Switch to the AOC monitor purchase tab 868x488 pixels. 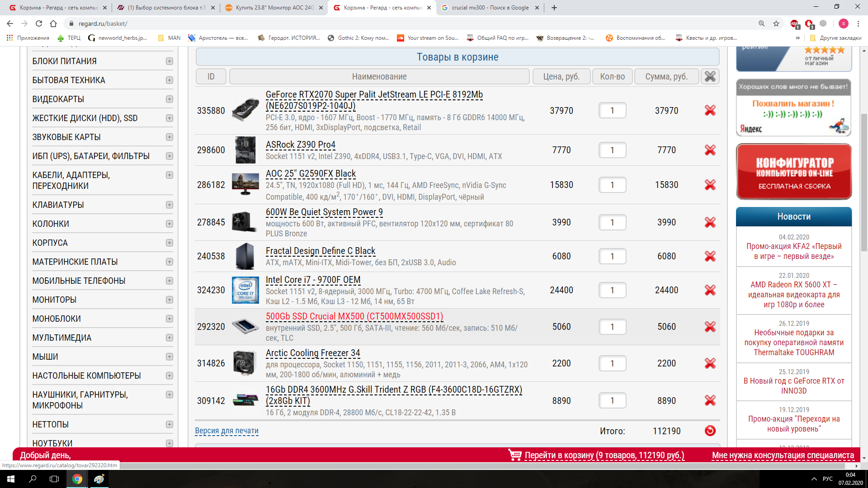point(274,8)
